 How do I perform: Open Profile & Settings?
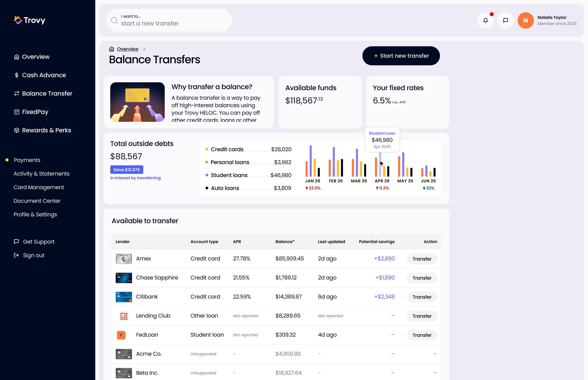[35, 214]
